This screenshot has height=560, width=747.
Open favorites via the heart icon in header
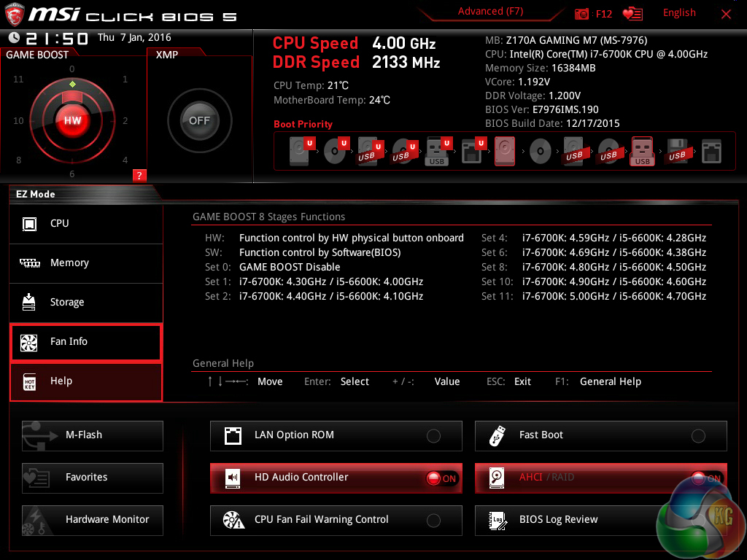pyautogui.click(x=632, y=14)
